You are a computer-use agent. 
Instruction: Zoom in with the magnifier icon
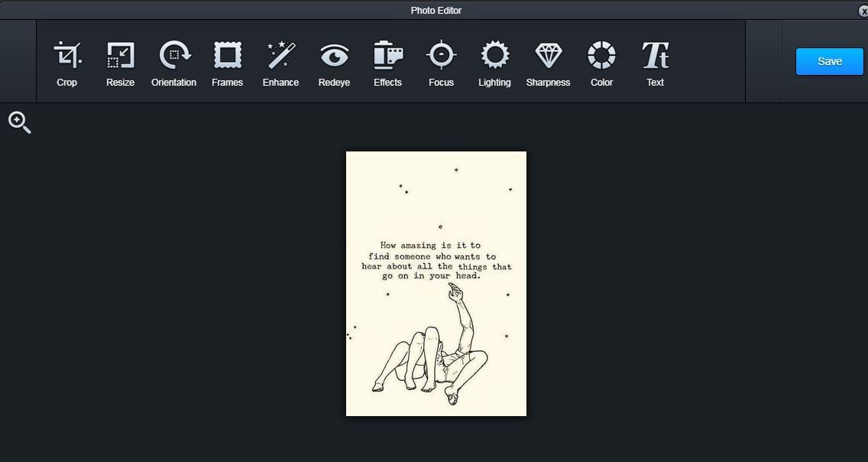[x=19, y=123]
